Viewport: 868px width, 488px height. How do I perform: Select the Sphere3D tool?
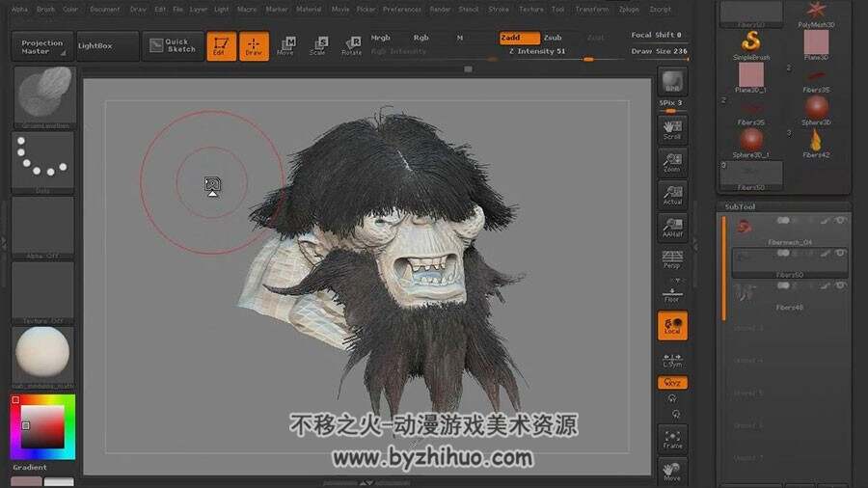[816, 110]
